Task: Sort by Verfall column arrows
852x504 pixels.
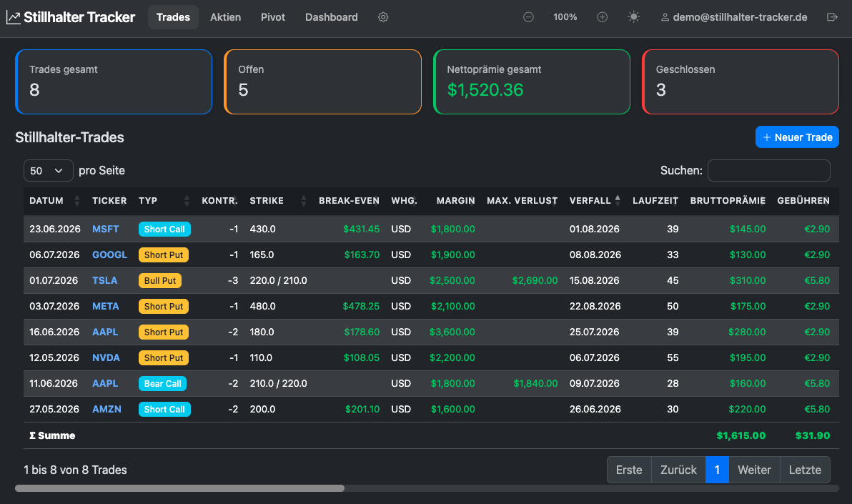Action: (618, 201)
